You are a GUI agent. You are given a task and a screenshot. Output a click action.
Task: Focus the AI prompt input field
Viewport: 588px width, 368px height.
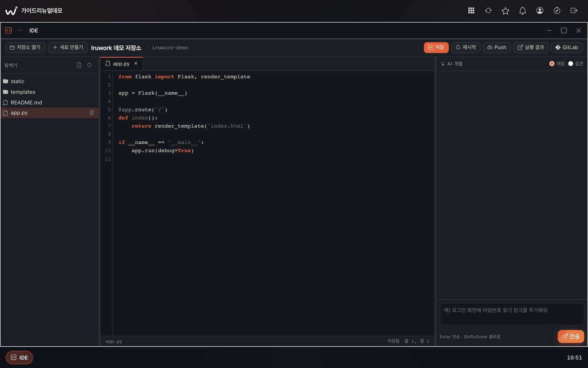pos(512,314)
